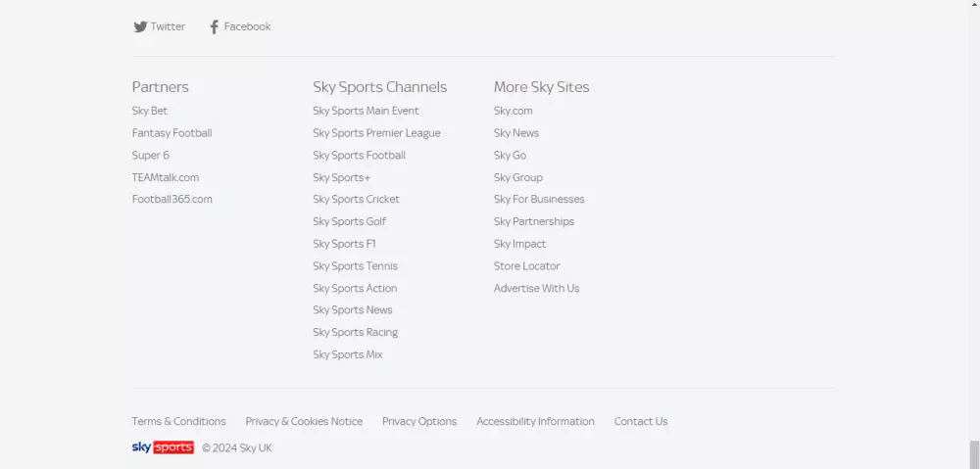This screenshot has height=469, width=980.
Task: Visit Football365.com
Action: tap(171, 199)
